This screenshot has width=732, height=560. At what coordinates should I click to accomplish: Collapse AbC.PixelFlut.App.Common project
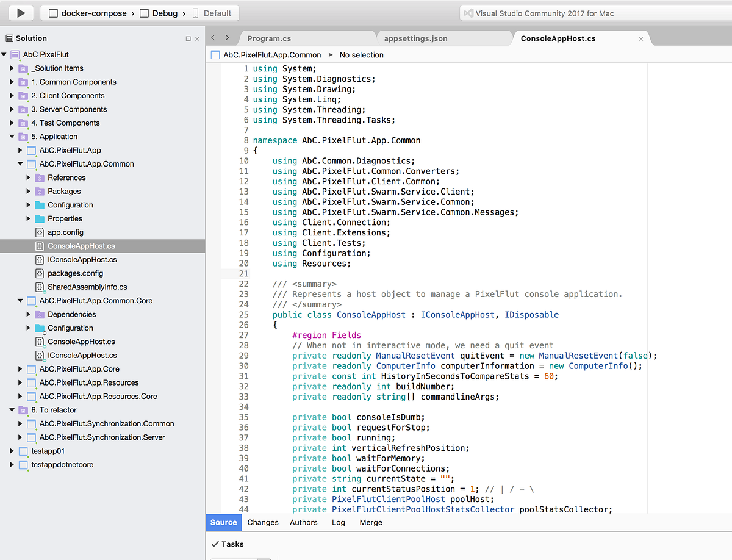[x=20, y=164]
